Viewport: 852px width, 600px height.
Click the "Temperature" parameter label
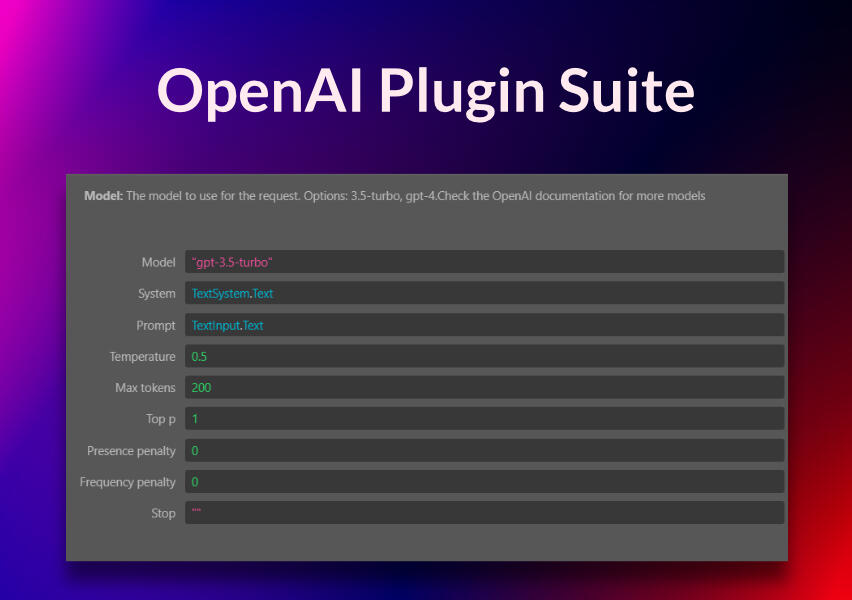(142, 357)
